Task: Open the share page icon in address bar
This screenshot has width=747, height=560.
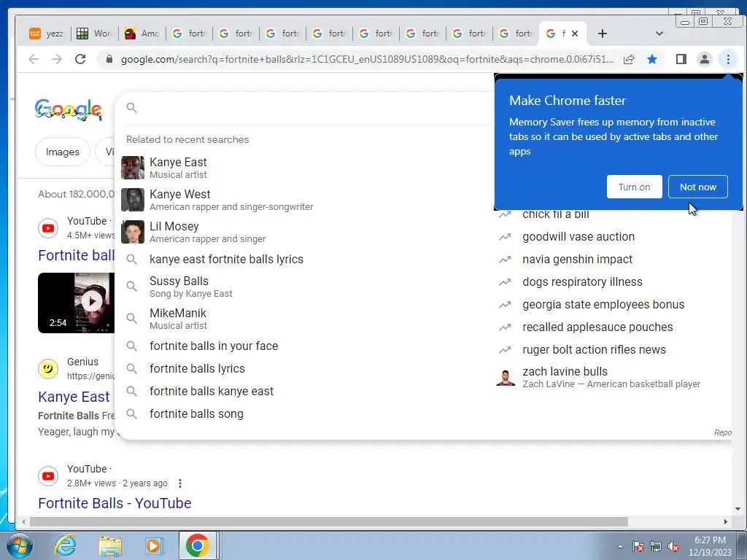Action: click(629, 59)
